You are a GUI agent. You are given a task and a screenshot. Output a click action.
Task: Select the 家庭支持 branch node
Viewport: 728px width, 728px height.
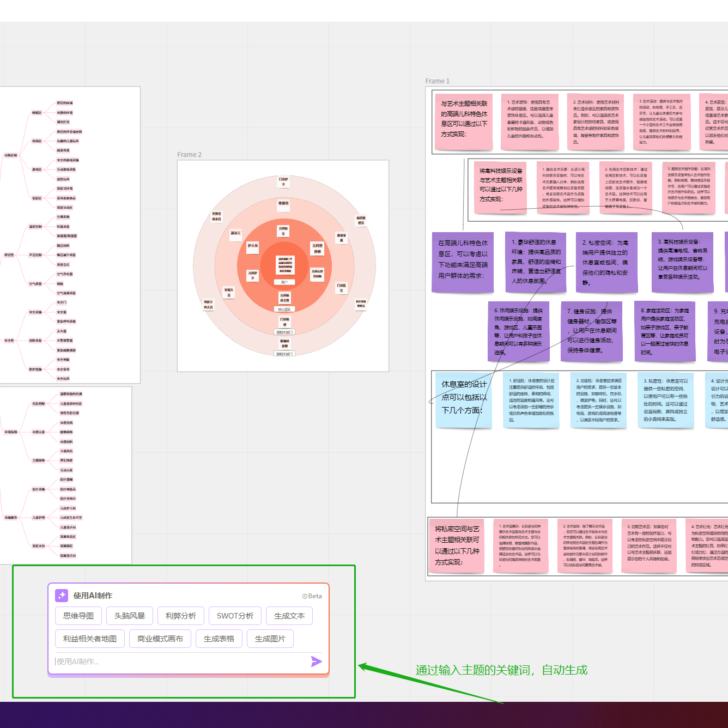pyautogui.click(x=39, y=546)
